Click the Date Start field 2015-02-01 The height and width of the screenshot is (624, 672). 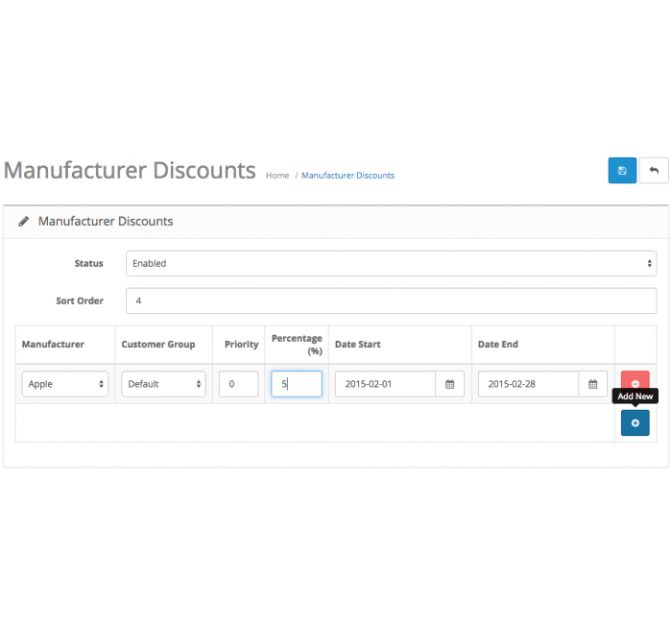point(385,384)
